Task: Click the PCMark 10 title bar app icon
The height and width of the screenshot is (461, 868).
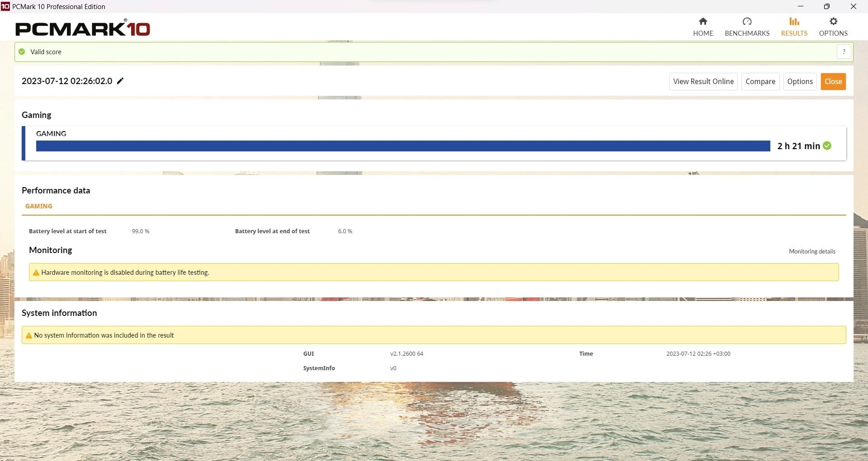Action: (x=5, y=6)
